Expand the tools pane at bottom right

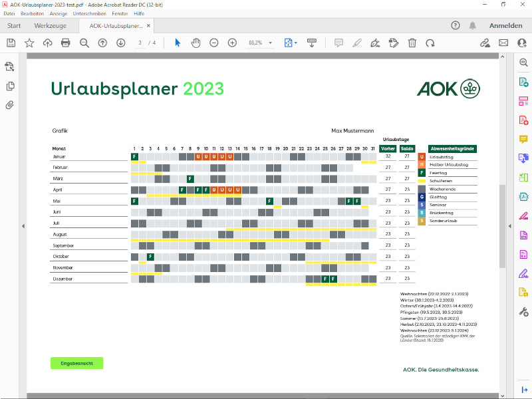524,390
